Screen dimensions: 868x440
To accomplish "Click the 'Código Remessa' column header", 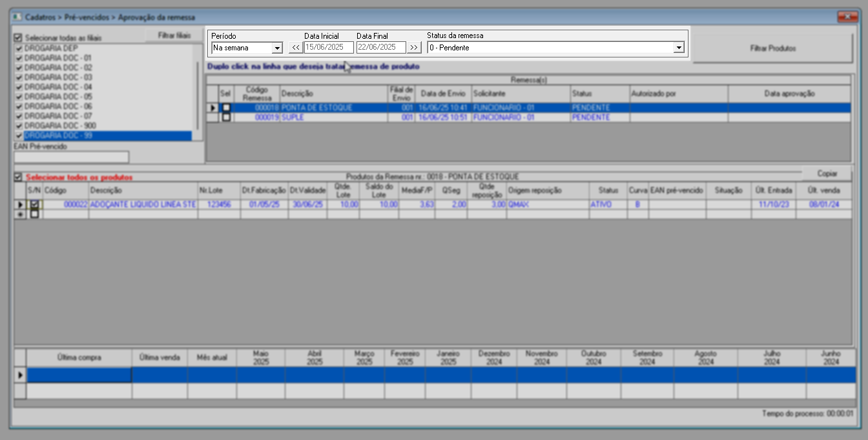I will 256,94.
